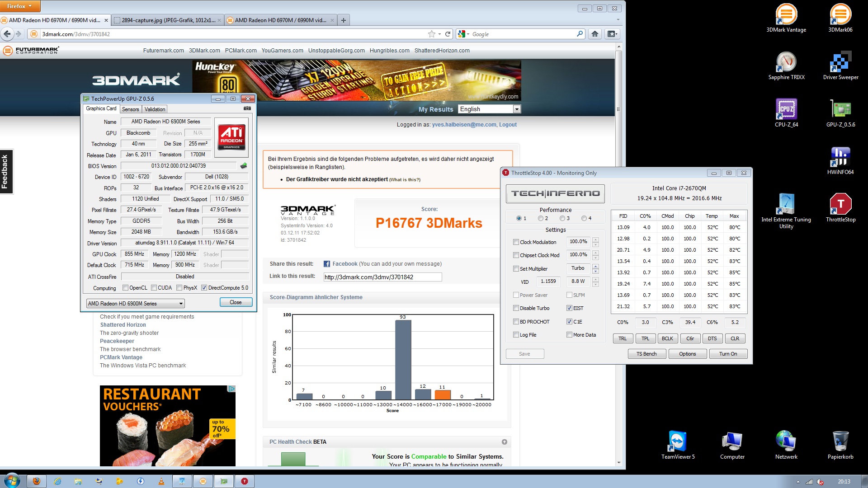Click Logout link
Screen dimensions: 868x488
[x=508, y=125]
